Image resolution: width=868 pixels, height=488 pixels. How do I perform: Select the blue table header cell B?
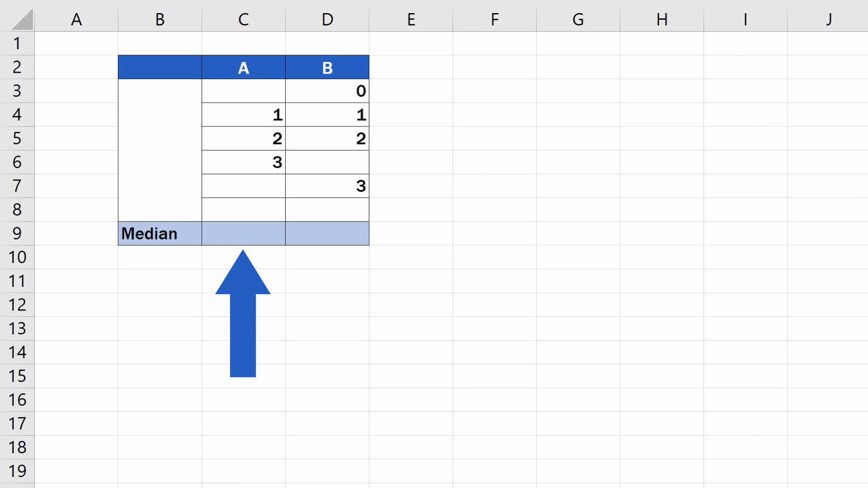tap(327, 67)
